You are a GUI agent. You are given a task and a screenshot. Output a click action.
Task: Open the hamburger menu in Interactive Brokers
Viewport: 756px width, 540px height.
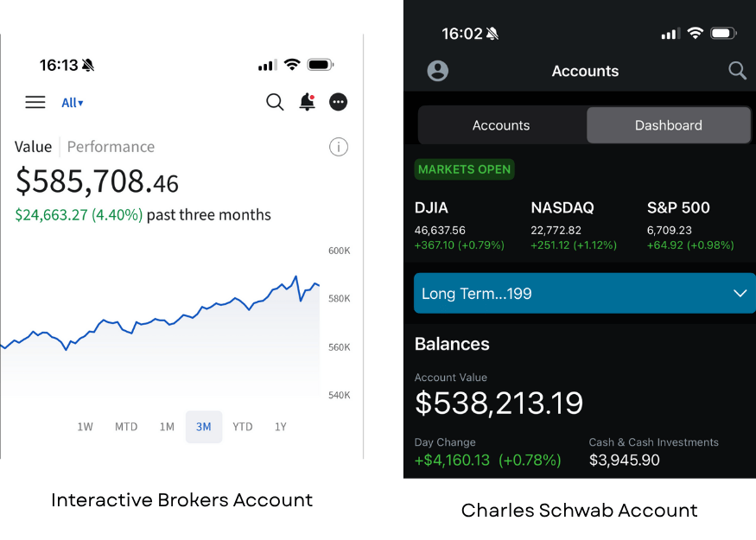[x=35, y=102]
